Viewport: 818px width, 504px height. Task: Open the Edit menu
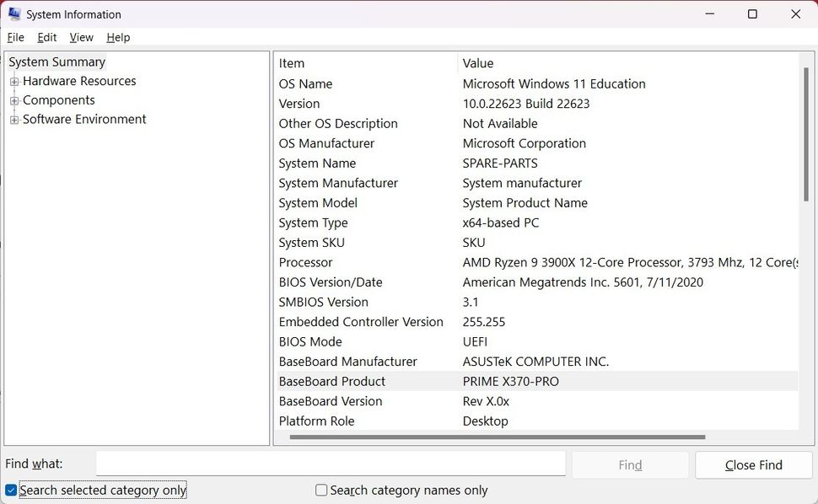tap(46, 37)
